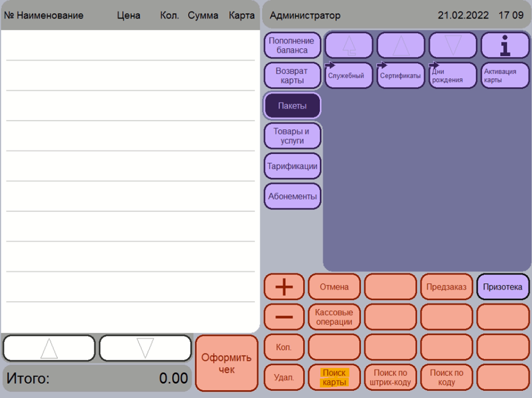Toggle the Призотека button
This screenshot has width=532, height=398.
pos(503,287)
